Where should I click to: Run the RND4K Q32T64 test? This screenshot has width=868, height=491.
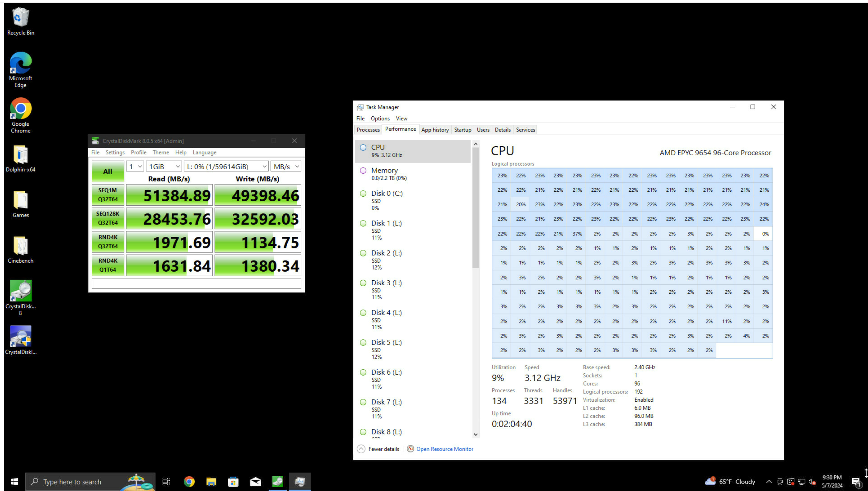108,241
